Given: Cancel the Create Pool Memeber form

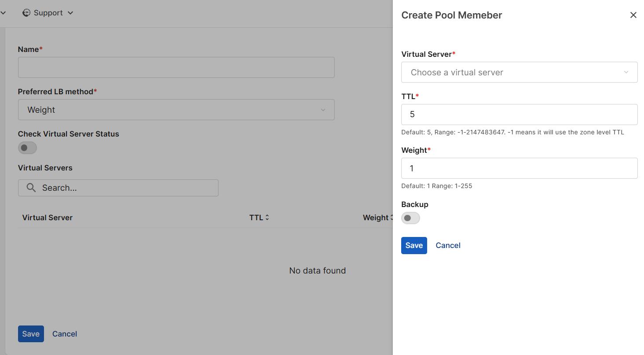Looking at the screenshot, I should point(448,245).
